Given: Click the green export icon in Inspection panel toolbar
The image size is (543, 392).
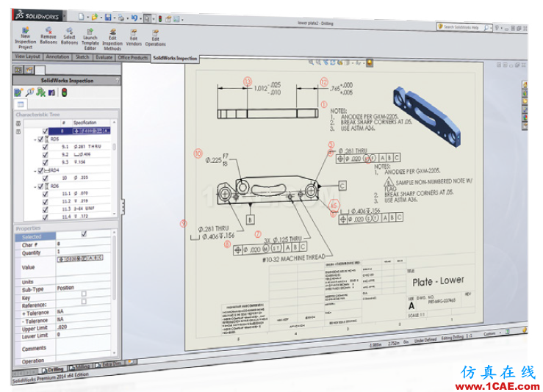Looking at the screenshot, I should [x=41, y=92].
